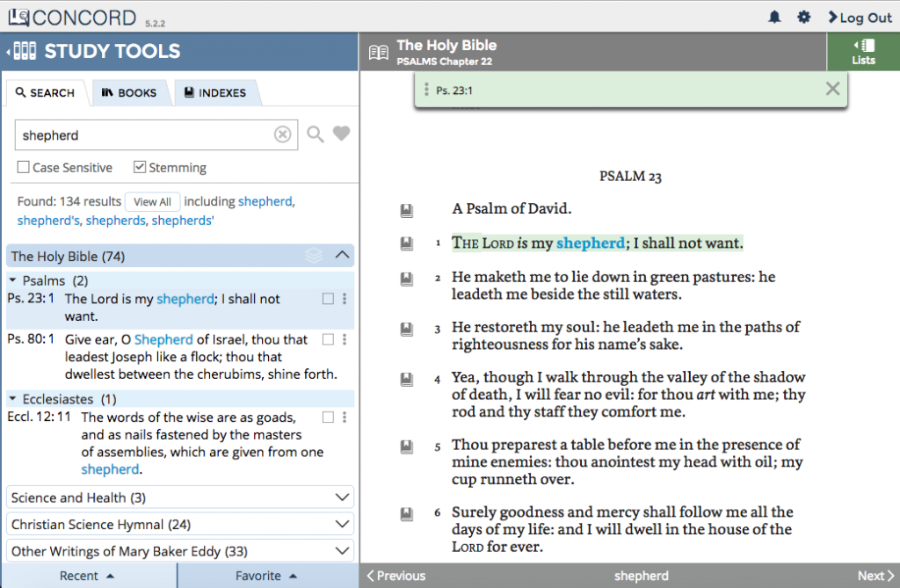Open the three-dot menu for Ps. 80:1

[x=345, y=339]
